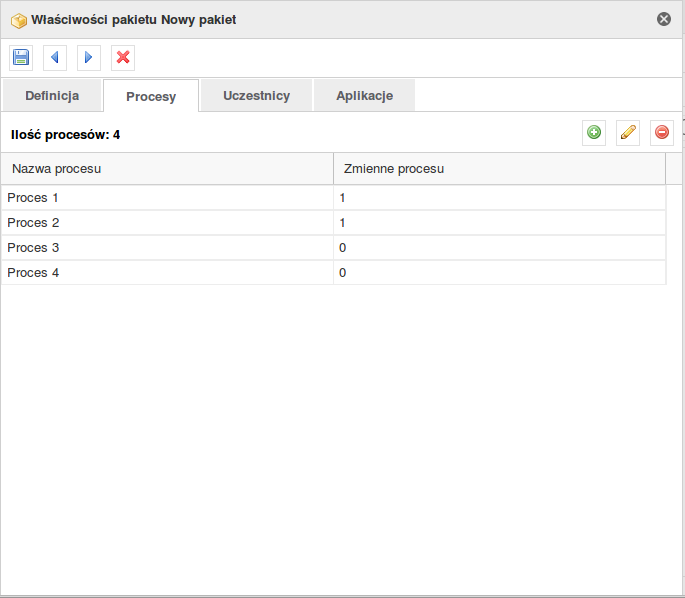The image size is (685, 598).
Task: Select the Proces 4 row
Action: coord(334,273)
